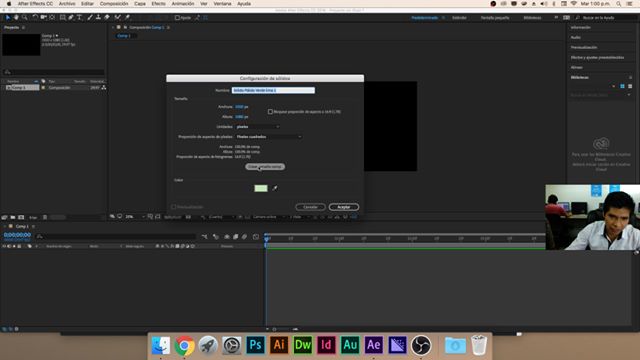Open the OBS icon in Dock
This screenshot has height=360, width=640.
click(x=421, y=345)
